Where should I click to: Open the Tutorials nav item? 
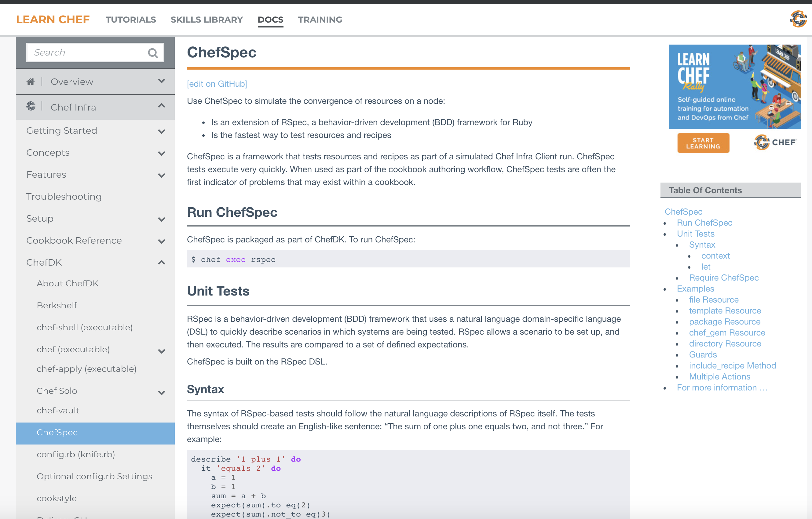tap(131, 20)
